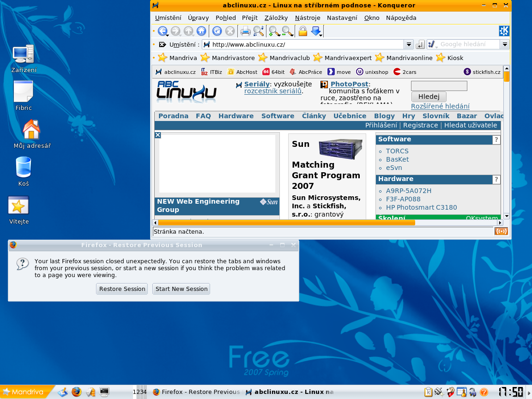Click the Klipper clipboard tray icon
532x399 pixels.
coord(428,392)
